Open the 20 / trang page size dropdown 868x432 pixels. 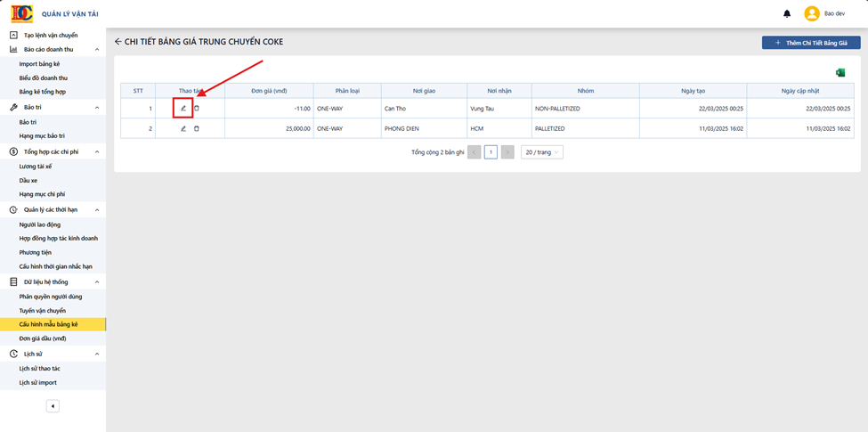[x=542, y=152]
